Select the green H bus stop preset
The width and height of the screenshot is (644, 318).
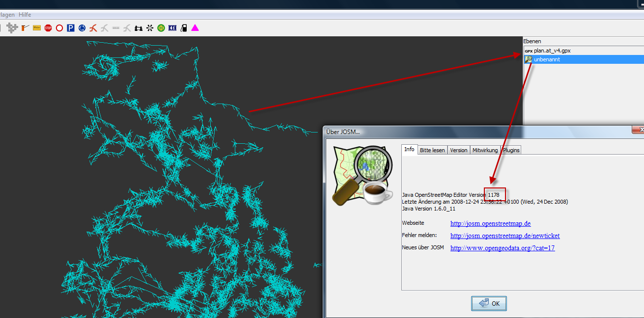pyautogui.click(x=161, y=28)
